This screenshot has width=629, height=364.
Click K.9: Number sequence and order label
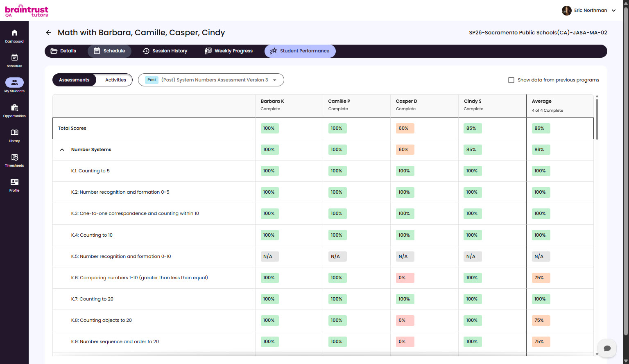pyautogui.click(x=115, y=341)
